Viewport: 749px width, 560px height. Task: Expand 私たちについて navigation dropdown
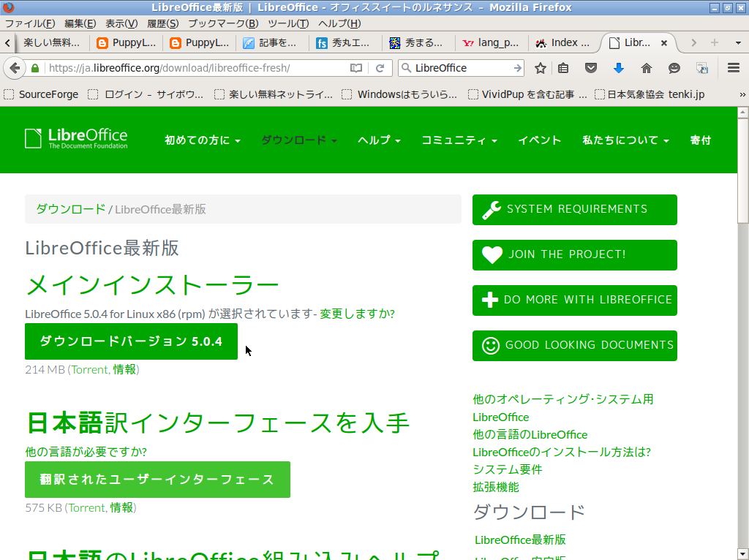pyautogui.click(x=625, y=140)
